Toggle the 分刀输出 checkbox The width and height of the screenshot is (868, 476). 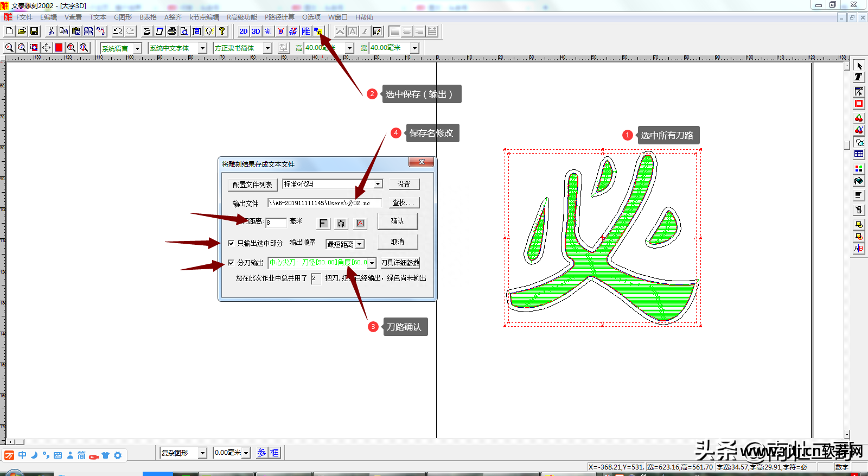coord(231,263)
